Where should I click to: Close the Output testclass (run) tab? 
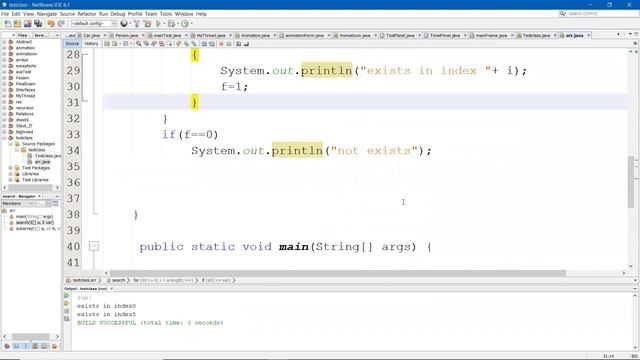coord(111,289)
